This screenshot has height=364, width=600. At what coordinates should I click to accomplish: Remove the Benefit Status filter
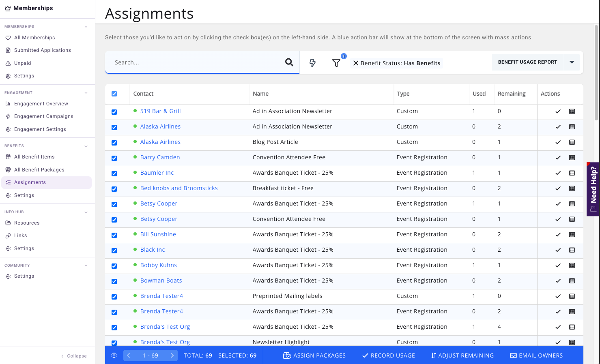click(356, 63)
